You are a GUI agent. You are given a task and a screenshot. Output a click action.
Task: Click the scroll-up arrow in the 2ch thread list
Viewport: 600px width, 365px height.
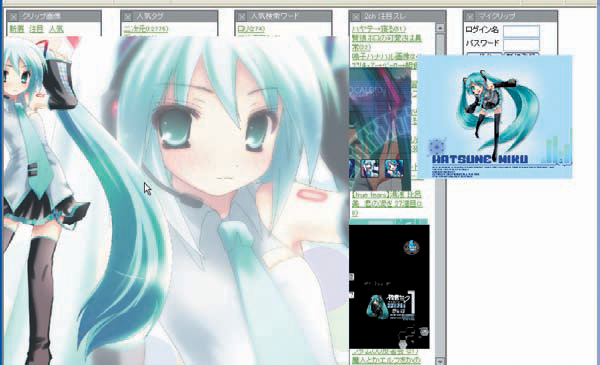click(x=440, y=28)
